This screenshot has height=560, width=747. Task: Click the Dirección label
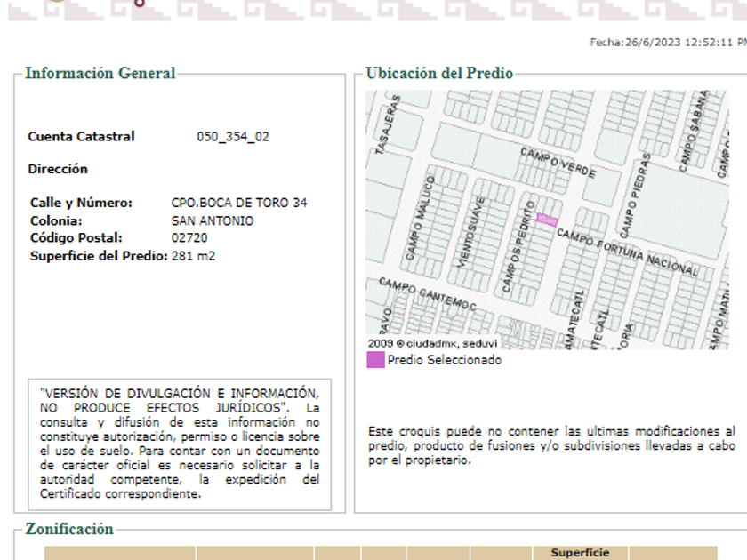tap(58, 169)
